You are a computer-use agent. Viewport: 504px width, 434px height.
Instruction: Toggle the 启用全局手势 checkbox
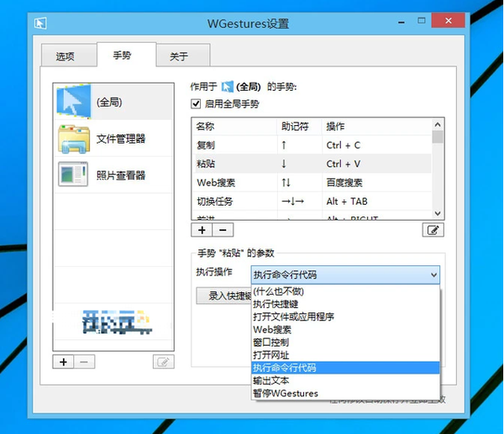pyautogui.click(x=196, y=104)
